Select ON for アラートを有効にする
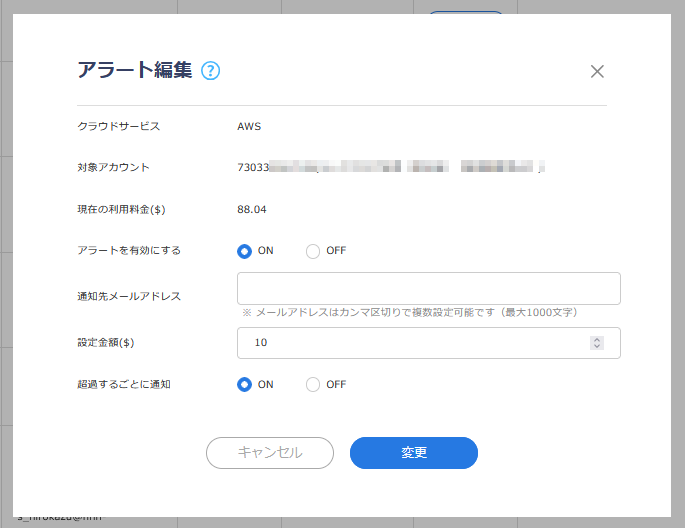 click(245, 251)
